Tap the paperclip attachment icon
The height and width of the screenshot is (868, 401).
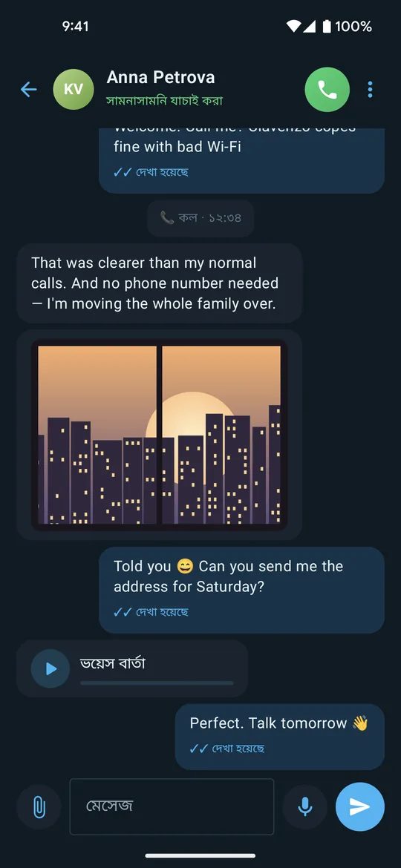click(39, 806)
